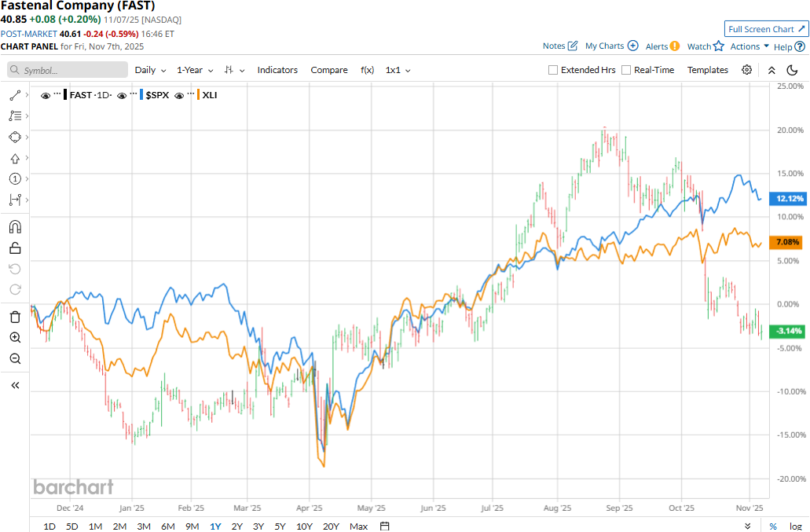Open the date range calendar icon
This screenshot has width=810, height=532.
click(x=384, y=526)
